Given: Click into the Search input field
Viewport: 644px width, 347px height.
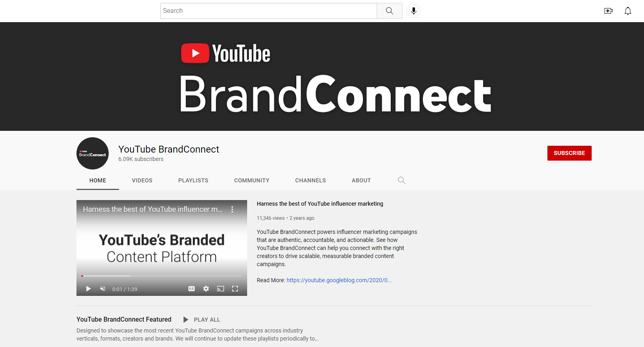Looking at the screenshot, I should tap(268, 11).
